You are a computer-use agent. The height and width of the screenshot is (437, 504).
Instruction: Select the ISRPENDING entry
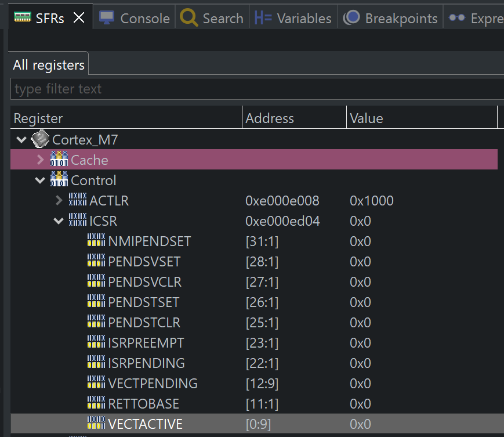145,363
